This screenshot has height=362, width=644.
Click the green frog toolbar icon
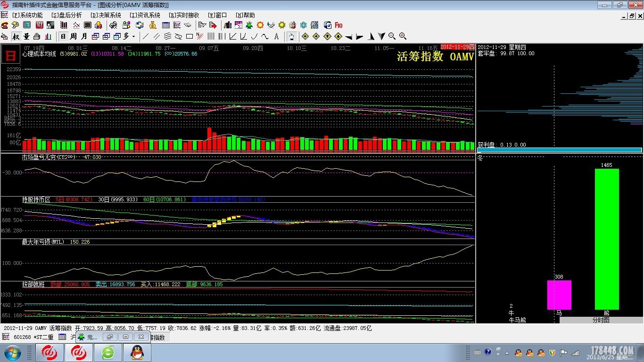249,25
